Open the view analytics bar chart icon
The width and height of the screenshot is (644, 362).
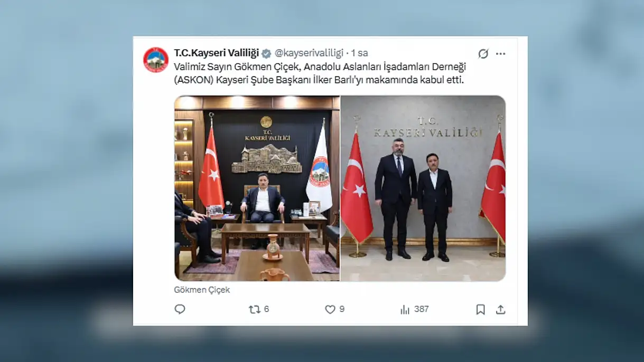[405, 309]
